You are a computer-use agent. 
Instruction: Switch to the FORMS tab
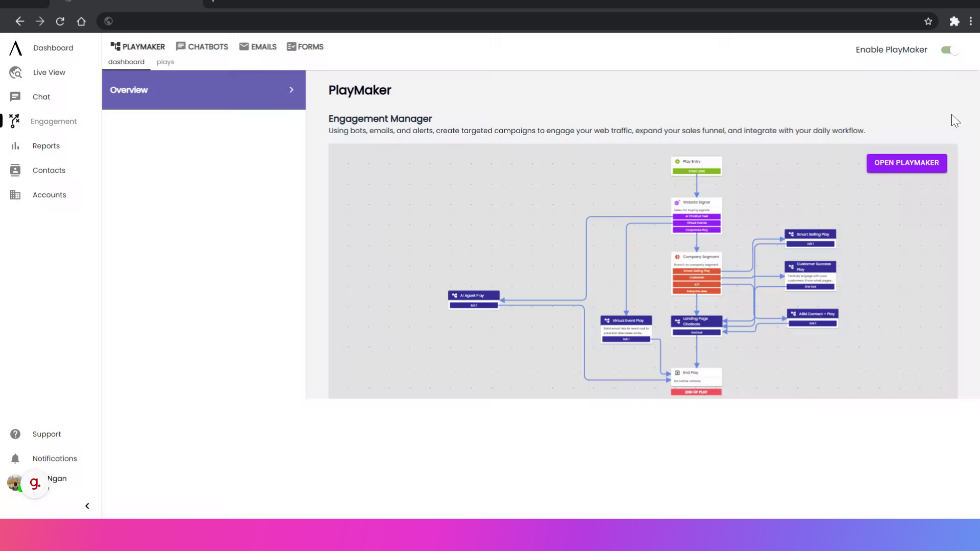pyautogui.click(x=305, y=46)
